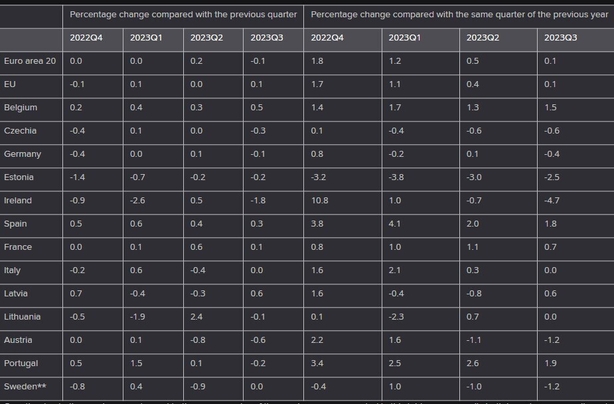This screenshot has height=404, width=614.
Task: Click the same quarter previous year header
Action: pos(459,15)
